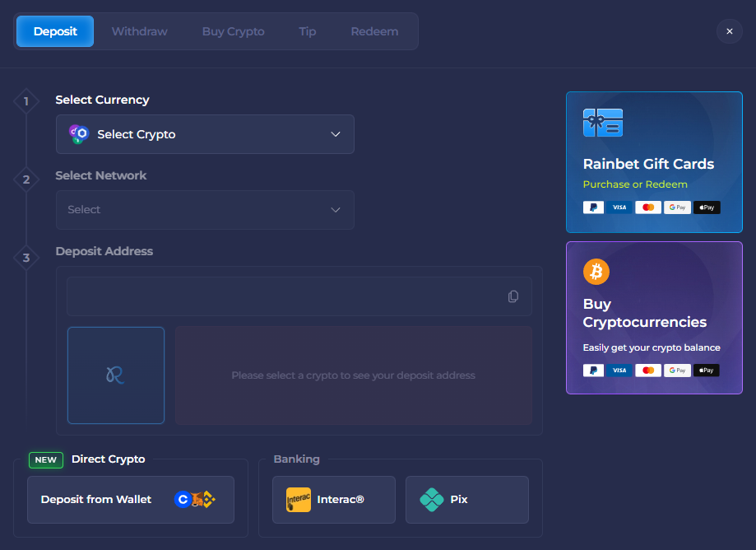The height and width of the screenshot is (550, 756).
Task: Click the MetaMask icon next to Deposit from Wallet
Action: (x=196, y=498)
